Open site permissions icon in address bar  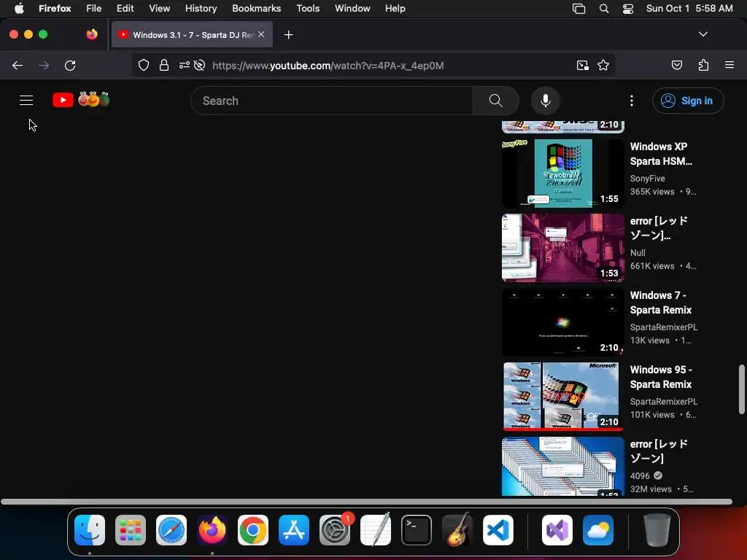coord(185,65)
